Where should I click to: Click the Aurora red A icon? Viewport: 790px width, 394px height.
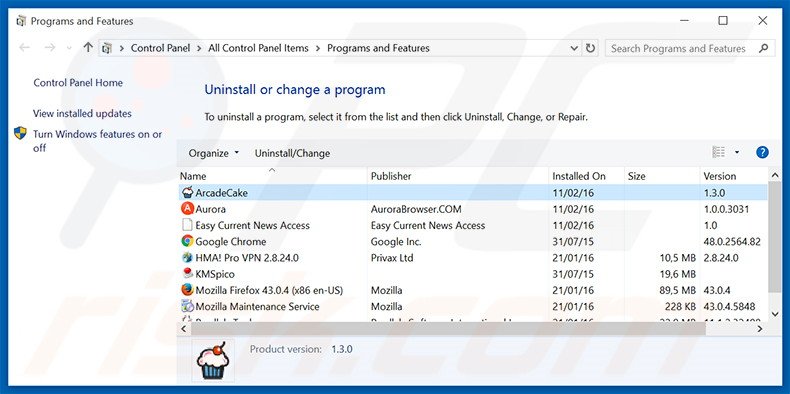coord(187,209)
